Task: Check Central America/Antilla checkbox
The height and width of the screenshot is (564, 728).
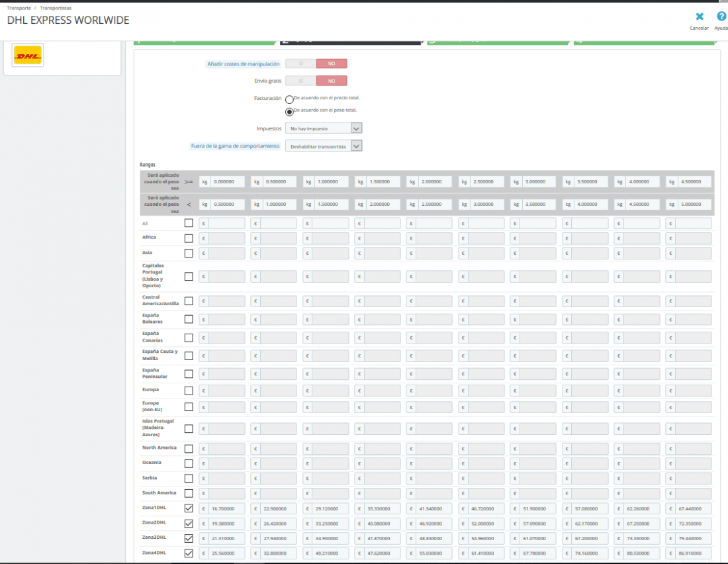Action: click(x=189, y=301)
